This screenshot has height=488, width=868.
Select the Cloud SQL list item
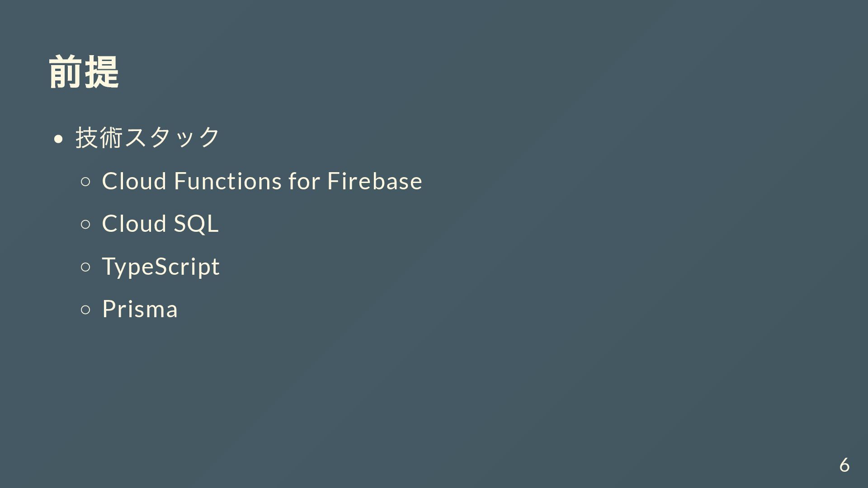160,223
